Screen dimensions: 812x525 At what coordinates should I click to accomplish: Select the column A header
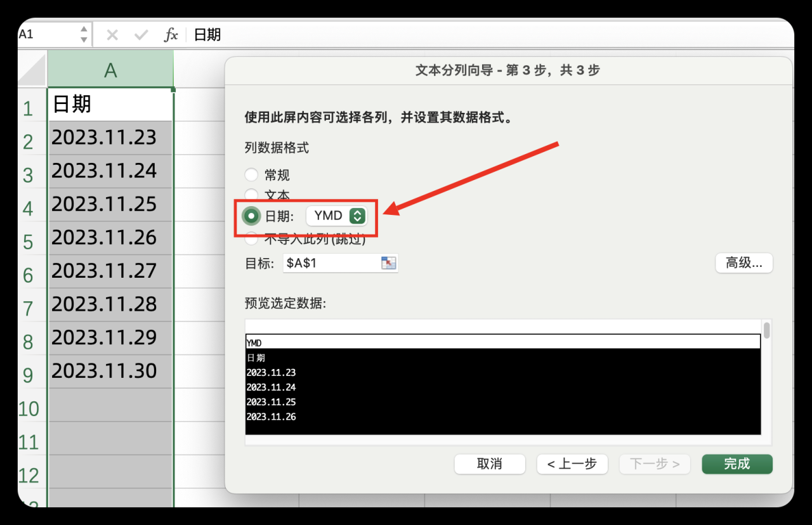tap(110, 70)
